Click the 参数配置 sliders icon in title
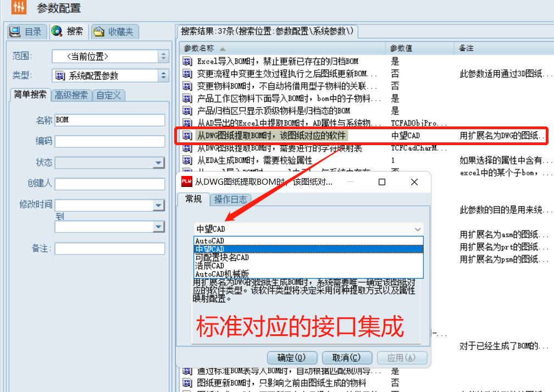 click(19, 8)
